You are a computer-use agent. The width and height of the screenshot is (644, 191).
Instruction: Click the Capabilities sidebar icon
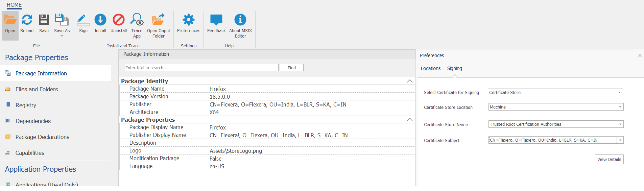point(8,152)
